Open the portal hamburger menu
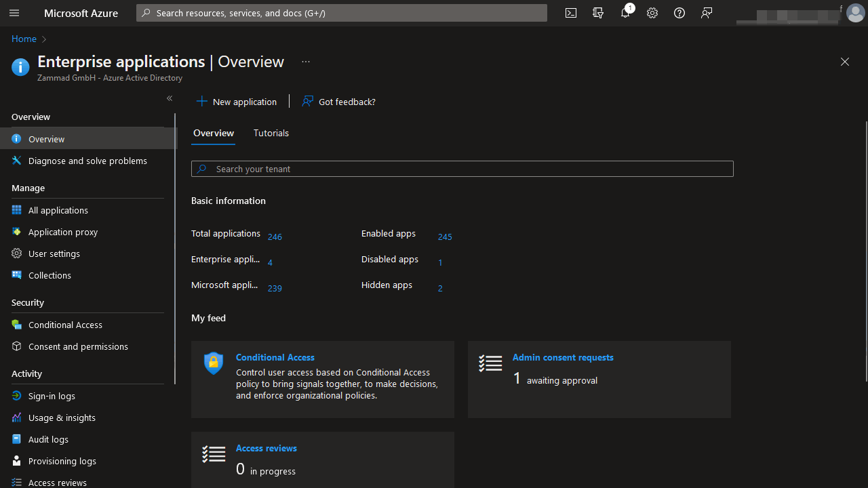868x488 pixels. (x=14, y=13)
